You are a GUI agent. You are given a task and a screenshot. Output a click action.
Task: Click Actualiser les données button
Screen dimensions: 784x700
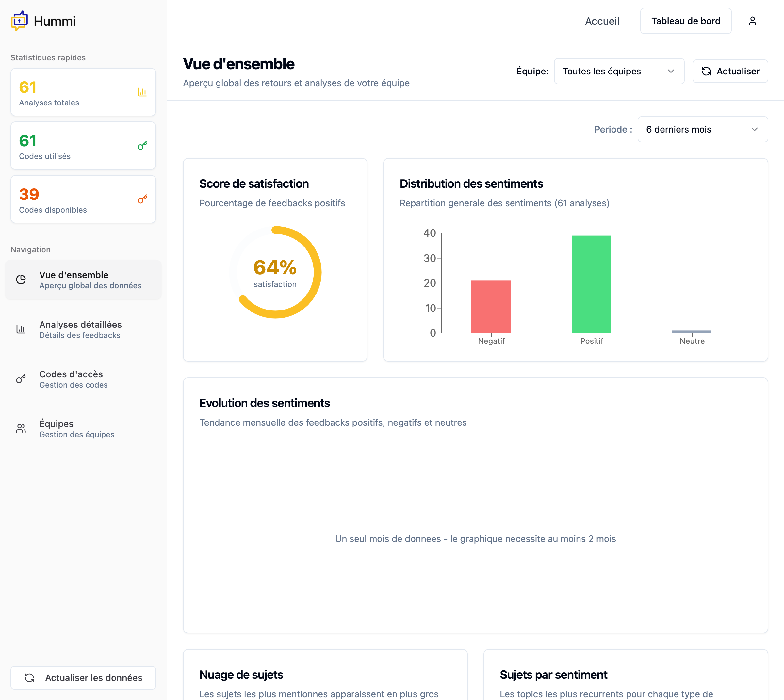pos(83,678)
